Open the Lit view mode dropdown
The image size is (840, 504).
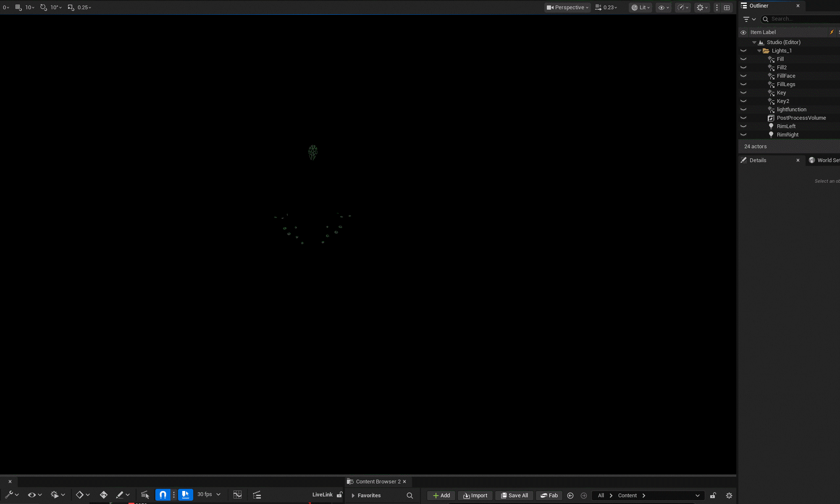click(x=640, y=8)
